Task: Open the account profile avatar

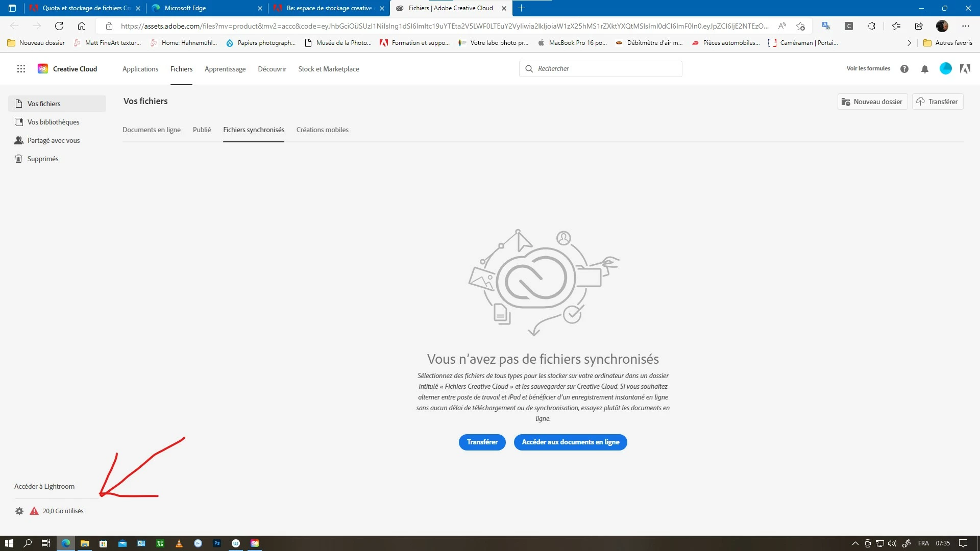Action: tap(945, 69)
